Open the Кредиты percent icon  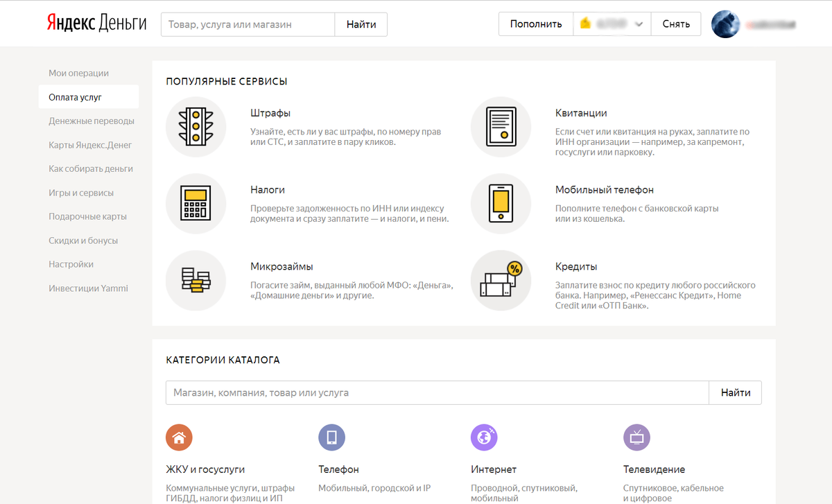tap(501, 280)
